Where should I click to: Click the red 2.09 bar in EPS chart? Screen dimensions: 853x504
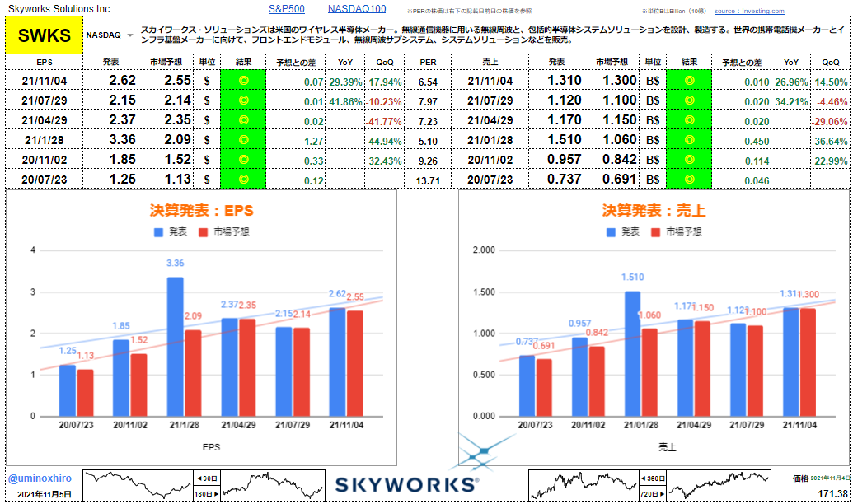[x=193, y=373]
